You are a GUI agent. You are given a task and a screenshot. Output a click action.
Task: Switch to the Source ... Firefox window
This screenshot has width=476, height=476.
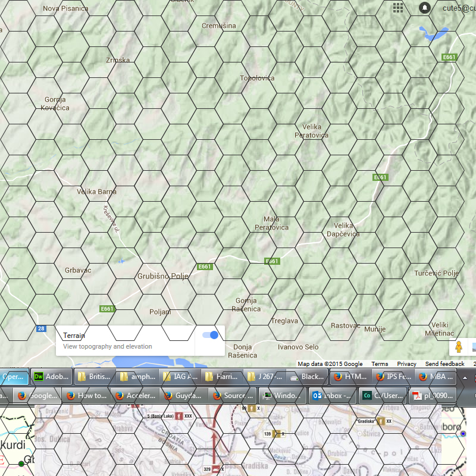(233, 396)
